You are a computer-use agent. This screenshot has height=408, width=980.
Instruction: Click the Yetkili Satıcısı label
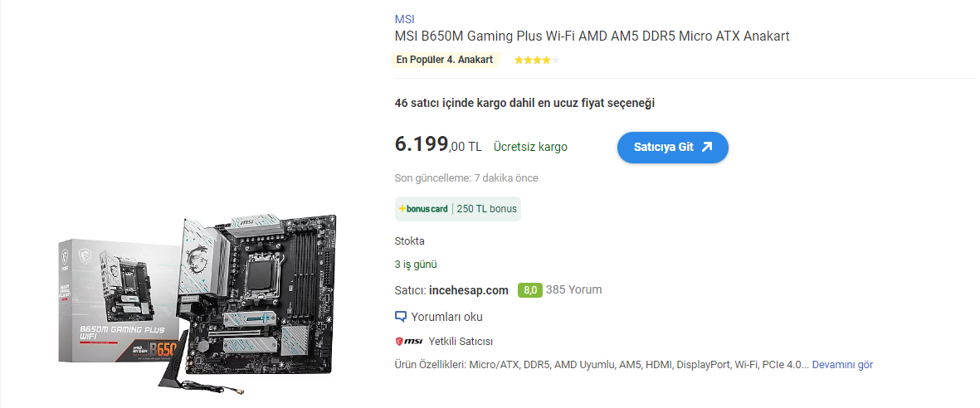[461, 342]
